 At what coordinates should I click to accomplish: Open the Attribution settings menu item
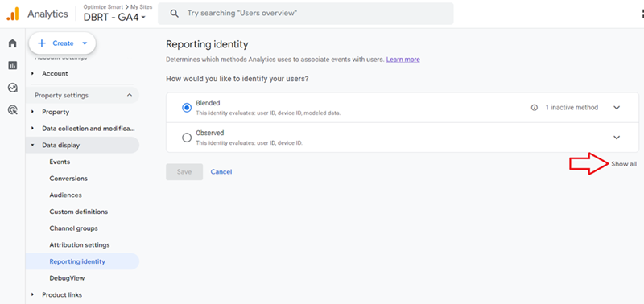80,245
